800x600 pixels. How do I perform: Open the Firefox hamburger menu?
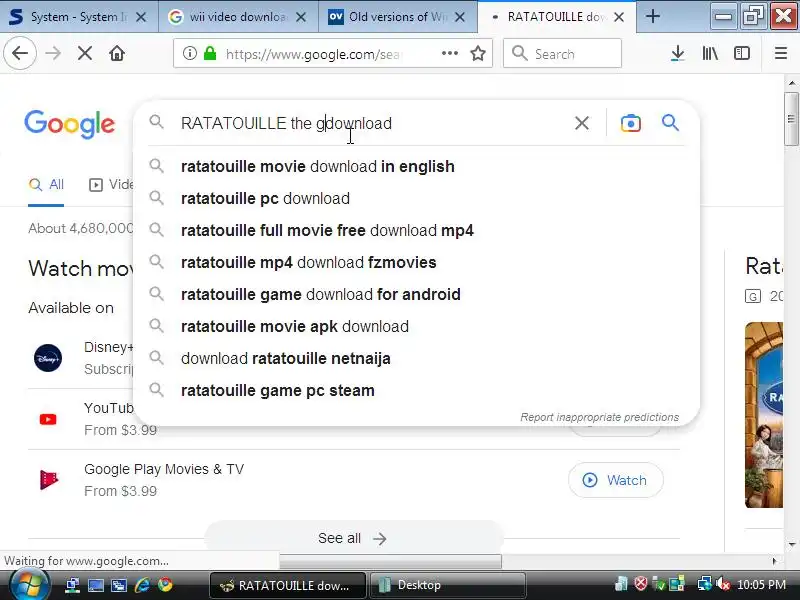(781, 53)
